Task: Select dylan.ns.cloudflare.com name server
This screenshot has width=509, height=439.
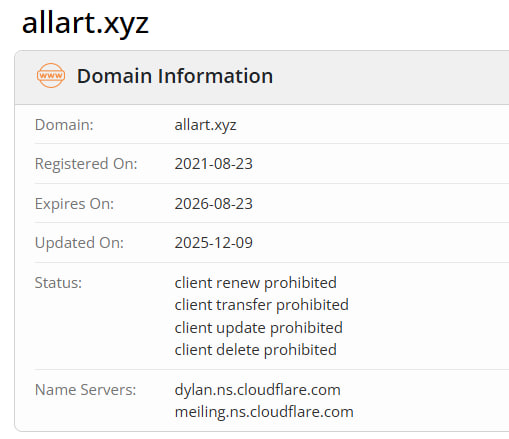Action: tap(258, 390)
